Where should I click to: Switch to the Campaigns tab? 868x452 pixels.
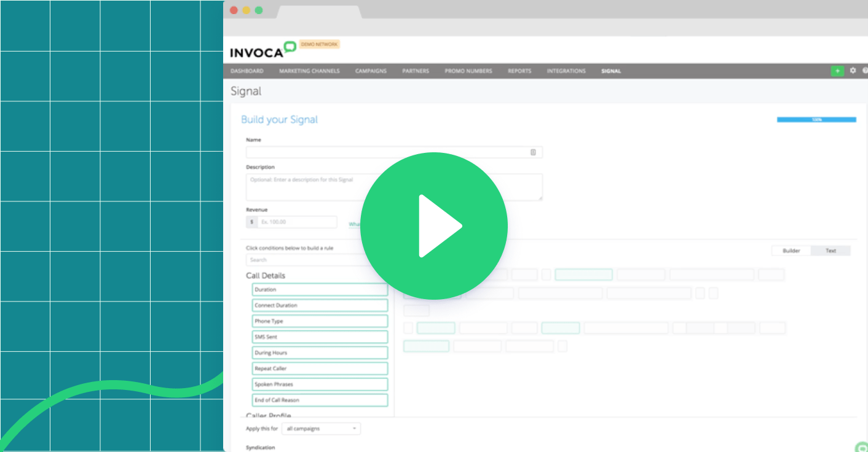370,71
